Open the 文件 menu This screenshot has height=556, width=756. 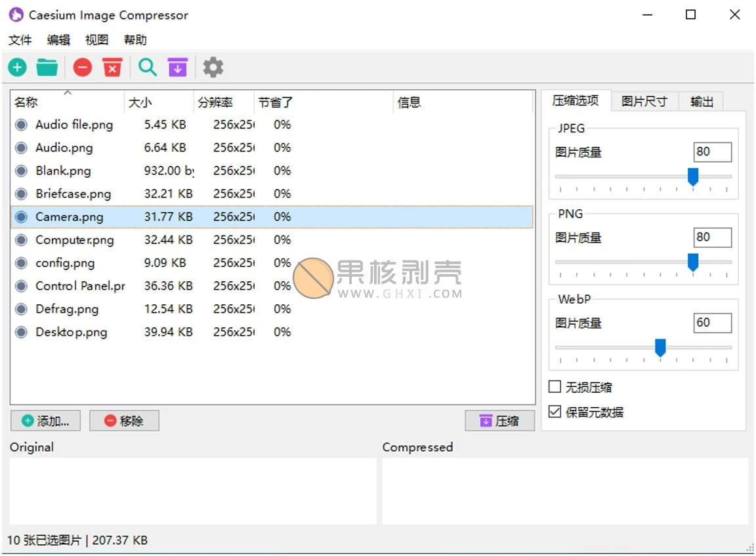(x=20, y=40)
